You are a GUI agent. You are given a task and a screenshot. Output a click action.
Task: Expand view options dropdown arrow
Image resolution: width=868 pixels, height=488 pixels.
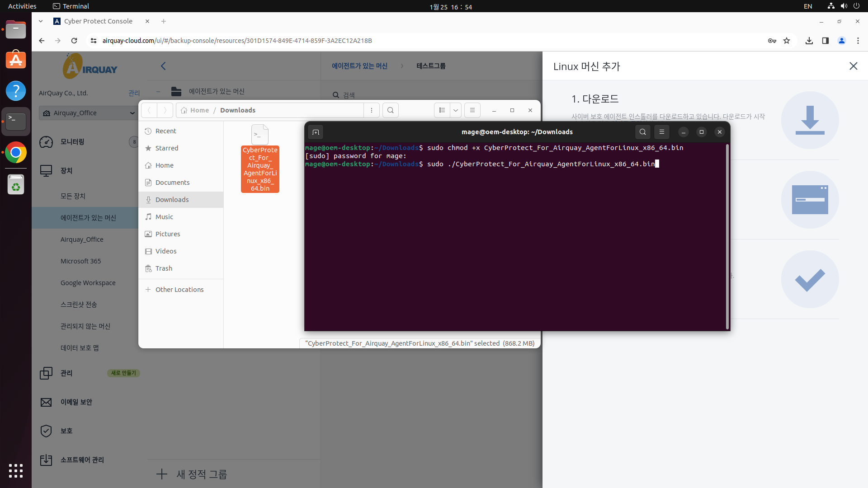(x=456, y=110)
